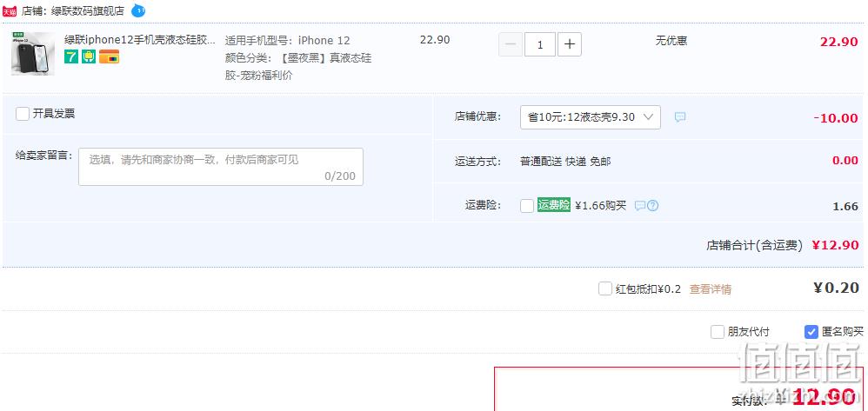The width and height of the screenshot is (868, 411).
Task: Click the green shield guarantee badge
Action: tap(89, 56)
